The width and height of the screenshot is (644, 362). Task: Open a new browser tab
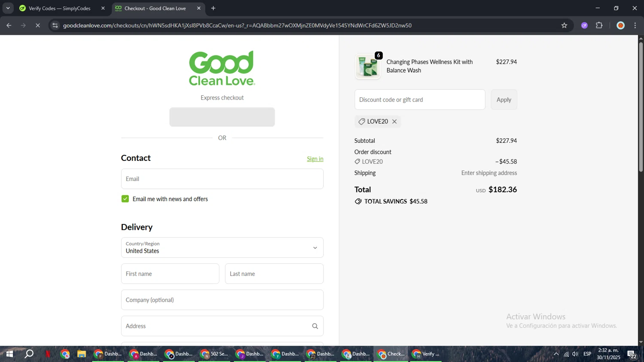tap(213, 8)
